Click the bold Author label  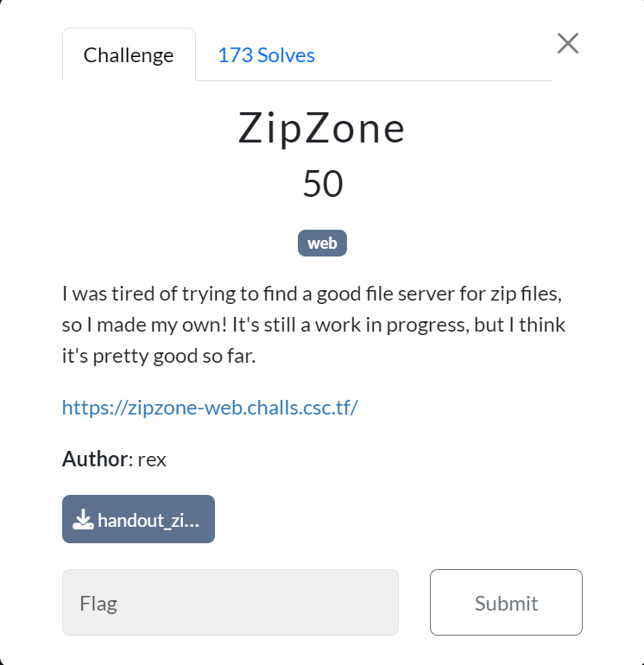(x=95, y=459)
